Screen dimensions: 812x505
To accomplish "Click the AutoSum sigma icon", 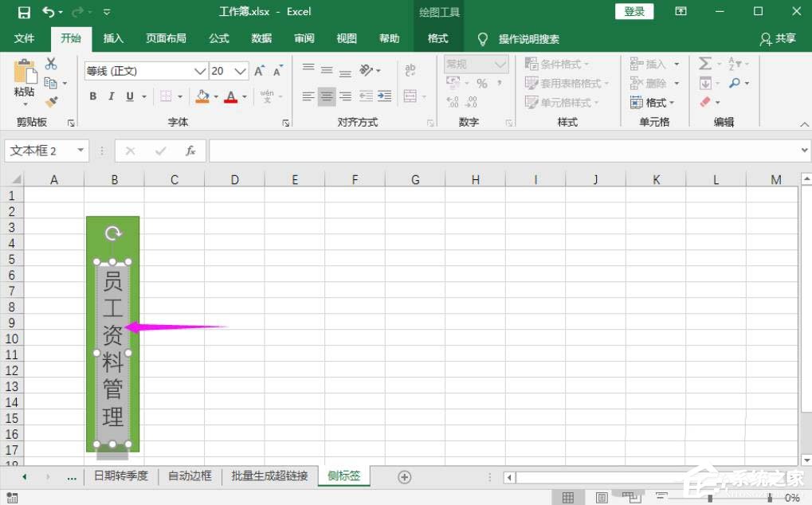I will pos(704,63).
